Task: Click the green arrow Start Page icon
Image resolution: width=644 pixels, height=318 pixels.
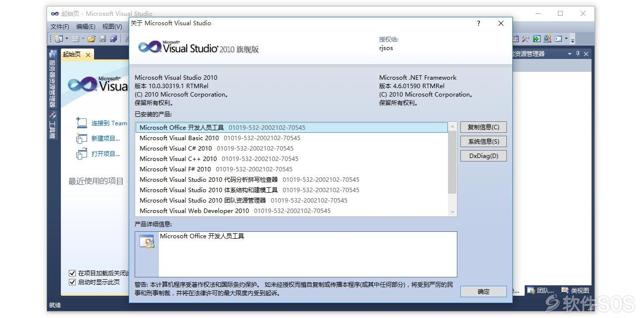Action: [x=537, y=39]
